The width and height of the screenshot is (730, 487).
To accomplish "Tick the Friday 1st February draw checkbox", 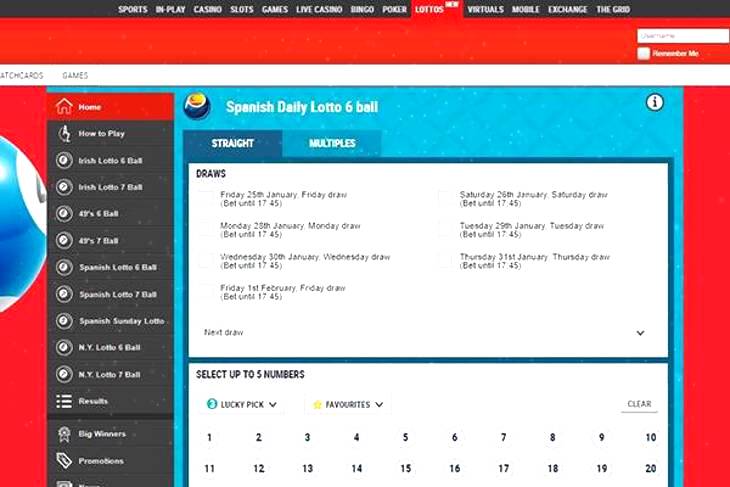I will click(x=206, y=292).
